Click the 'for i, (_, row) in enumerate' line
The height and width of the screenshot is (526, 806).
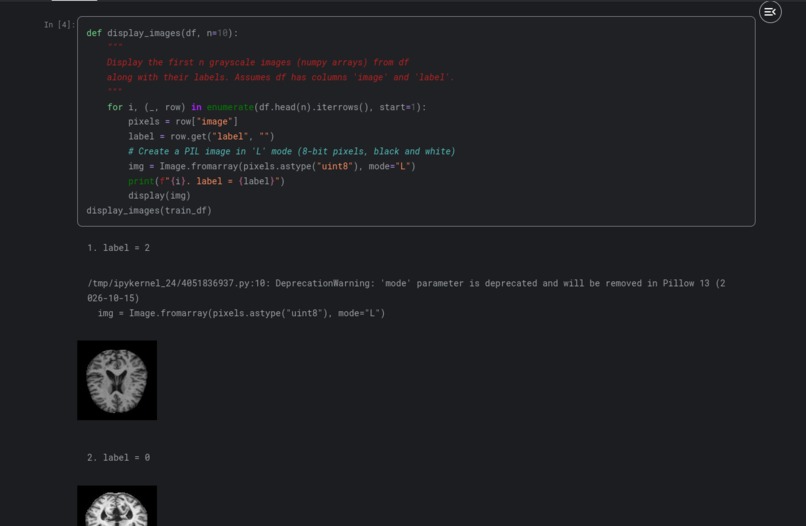(x=266, y=107)
